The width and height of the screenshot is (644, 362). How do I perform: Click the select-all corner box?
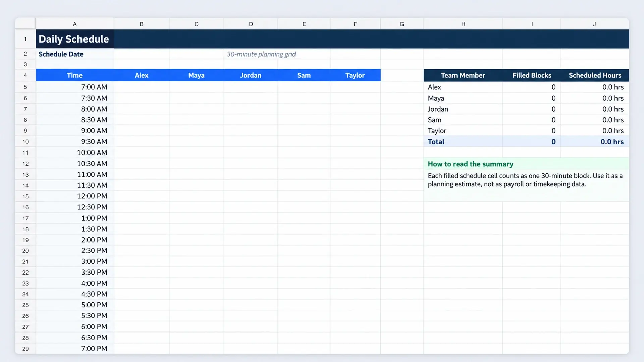point(25,24)
